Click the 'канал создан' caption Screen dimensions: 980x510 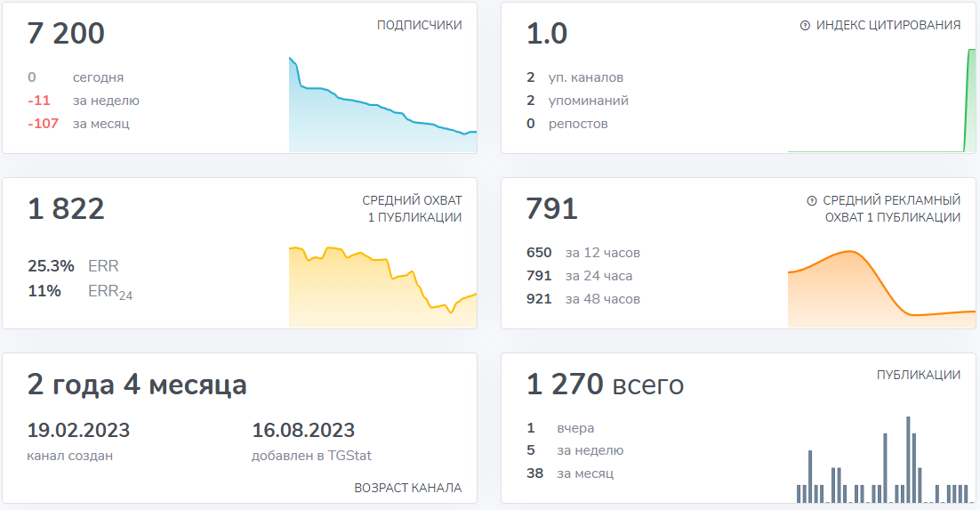tap(70, 456)
